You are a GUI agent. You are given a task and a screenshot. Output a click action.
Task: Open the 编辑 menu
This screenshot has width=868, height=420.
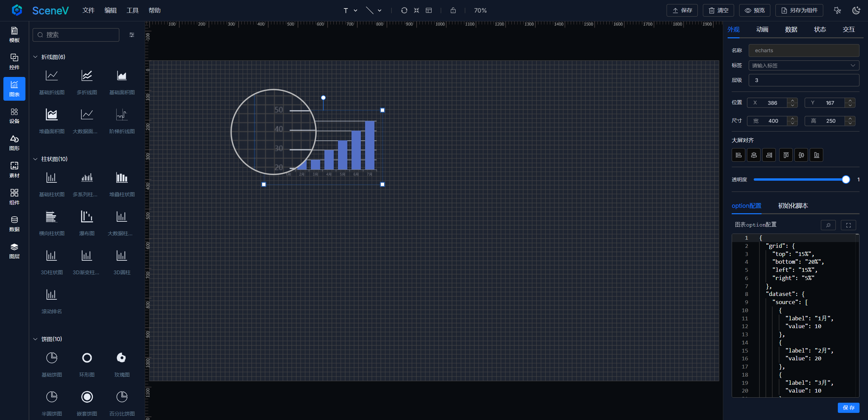click(x=110, y=11)
